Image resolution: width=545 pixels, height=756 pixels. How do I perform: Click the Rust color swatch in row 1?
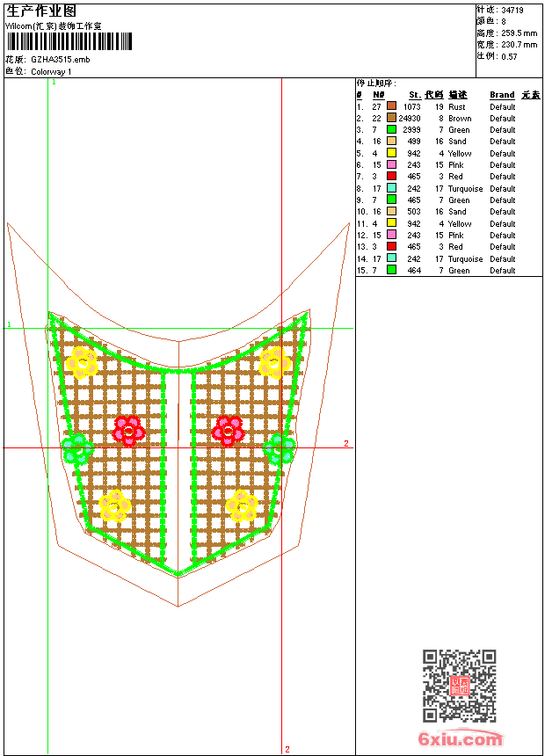(x=391, y=106)
